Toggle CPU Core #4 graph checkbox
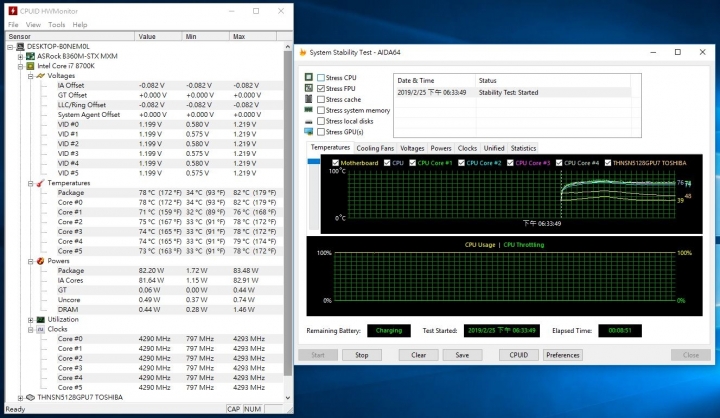720x418 pixels. pyautogui.click(x=559, y=163)
